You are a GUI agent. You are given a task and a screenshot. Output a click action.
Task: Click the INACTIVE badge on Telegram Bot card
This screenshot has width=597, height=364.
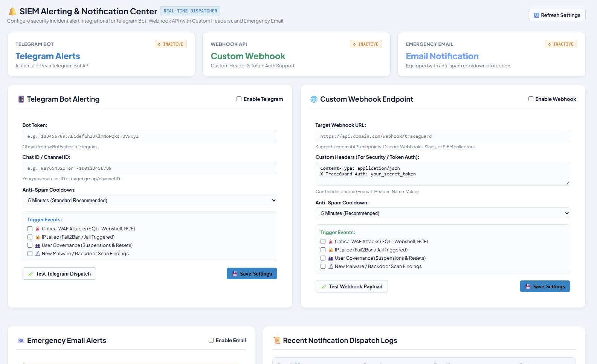[x=171, y=44]
